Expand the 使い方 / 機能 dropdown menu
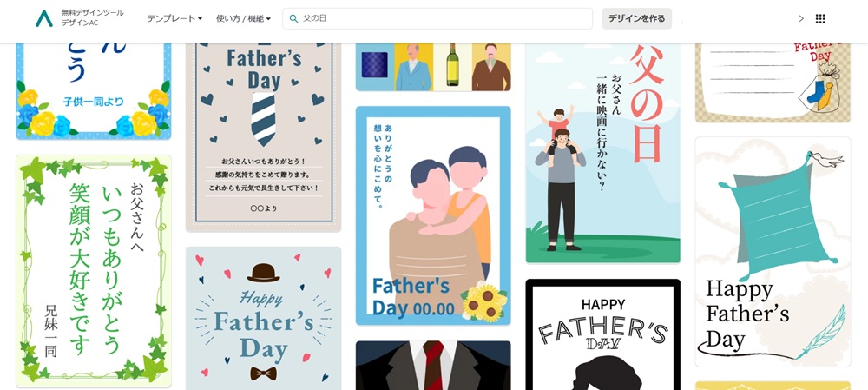 coord(244,19)
